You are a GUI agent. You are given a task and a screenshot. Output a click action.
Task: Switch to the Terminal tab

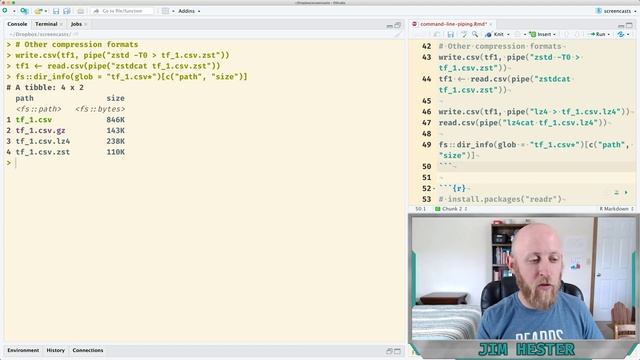[46, 24]
